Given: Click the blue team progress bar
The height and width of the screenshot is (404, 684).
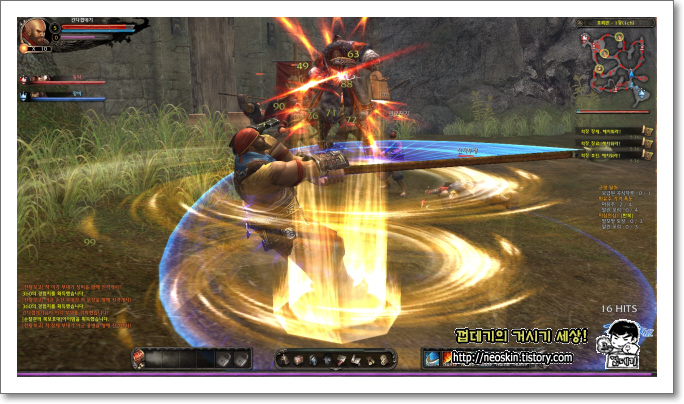Looking at the screenshot, I should [x=68, y=99].
